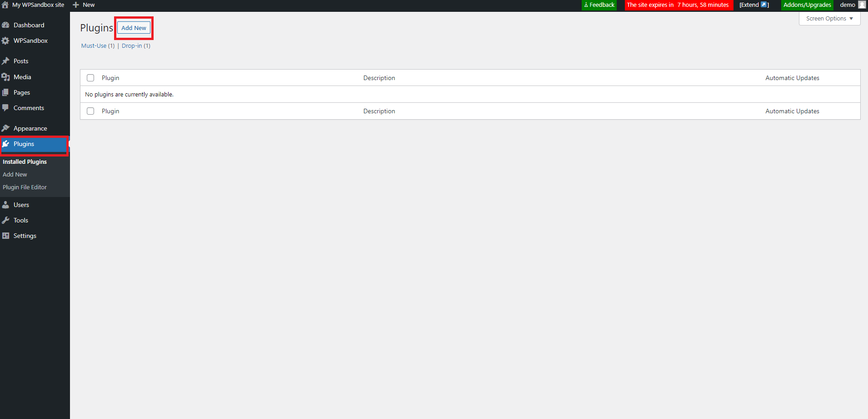The width and height of the screenshot is (868, 419).
Task: Click the Media library icon
Action: coord(5,77)
